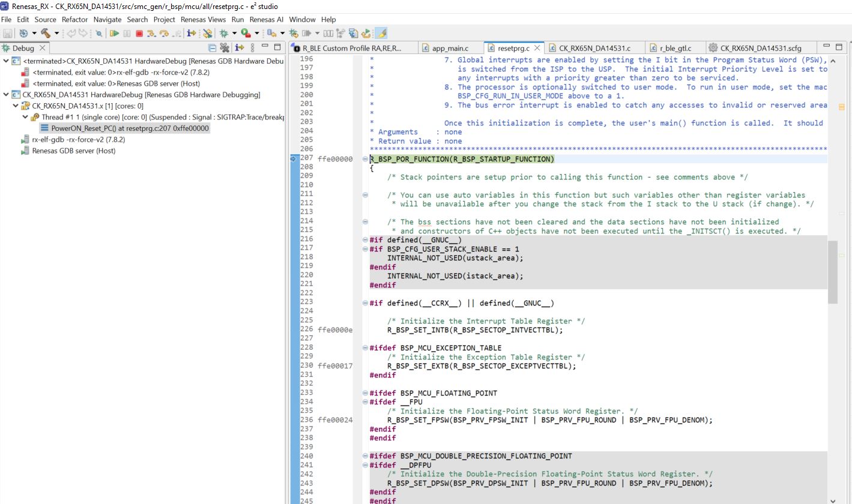
Task: Click the green Resume button
Action: point(114,34)
